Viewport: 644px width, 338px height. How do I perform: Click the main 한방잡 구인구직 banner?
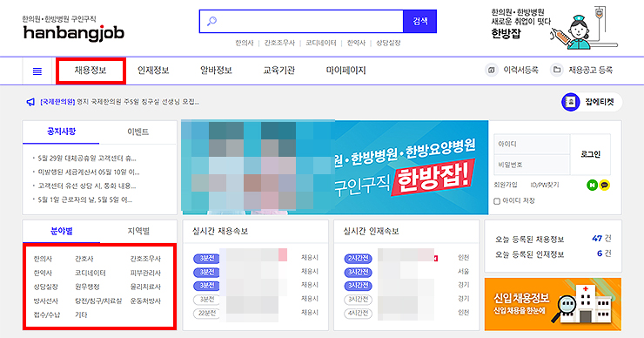tap(335, 167)
